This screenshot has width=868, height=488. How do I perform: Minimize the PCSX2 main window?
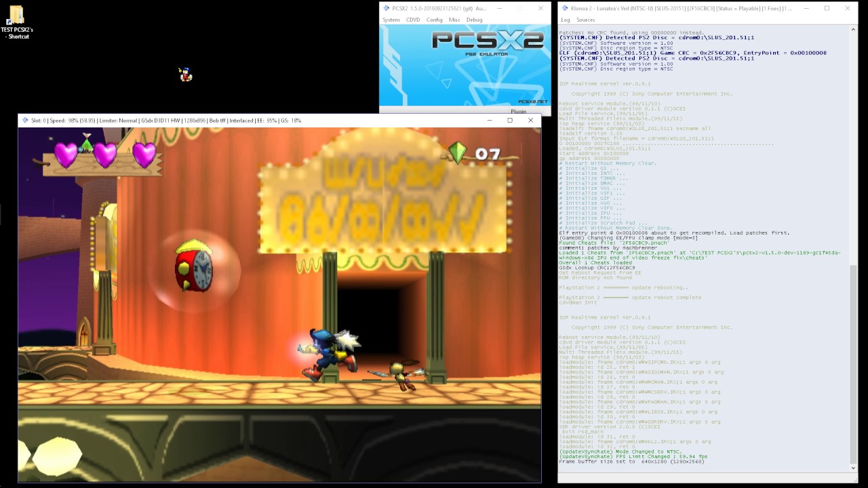(x=500, y=9)
